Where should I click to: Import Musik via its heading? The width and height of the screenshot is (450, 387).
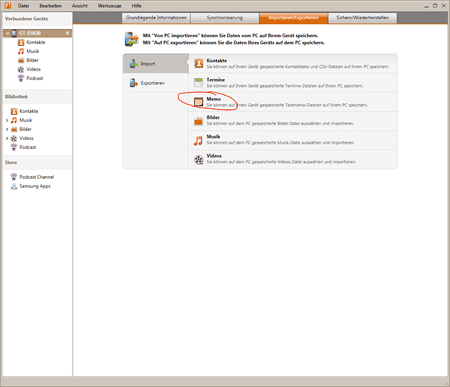[213, 137]
